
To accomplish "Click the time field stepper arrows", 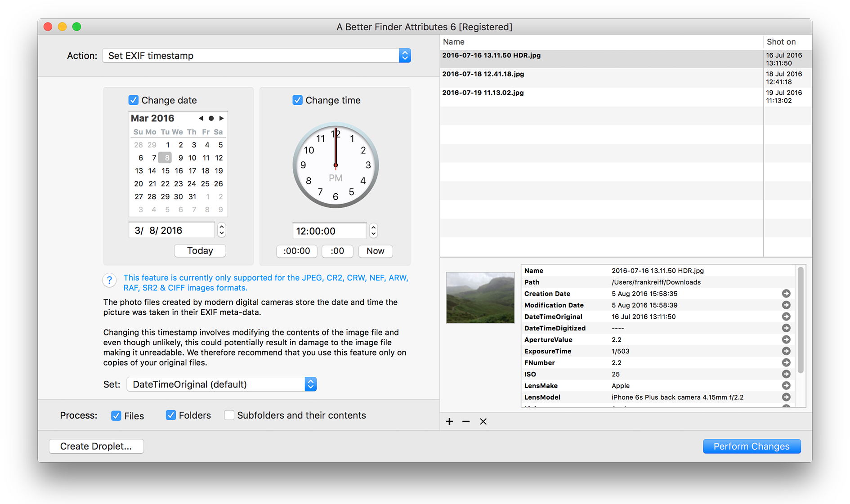I will click(x=373, y=231).
